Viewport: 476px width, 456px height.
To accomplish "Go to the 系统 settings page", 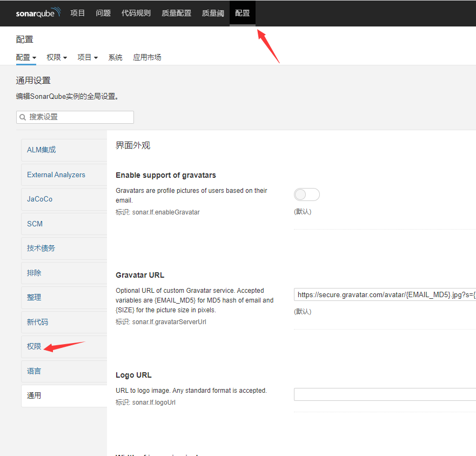I will [115, 57].
